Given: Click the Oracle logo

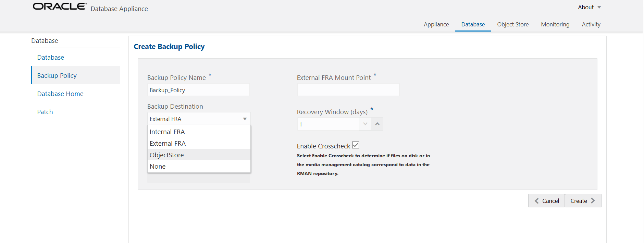Looking at the screenshot, I should point(60,7).
